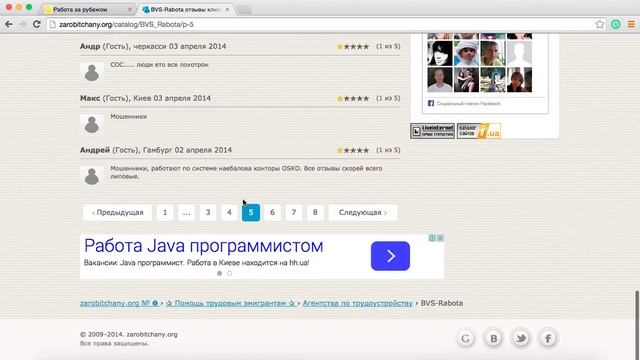Click reviewer name Андр
Screen dimensions: 640x360
[90, 46]
